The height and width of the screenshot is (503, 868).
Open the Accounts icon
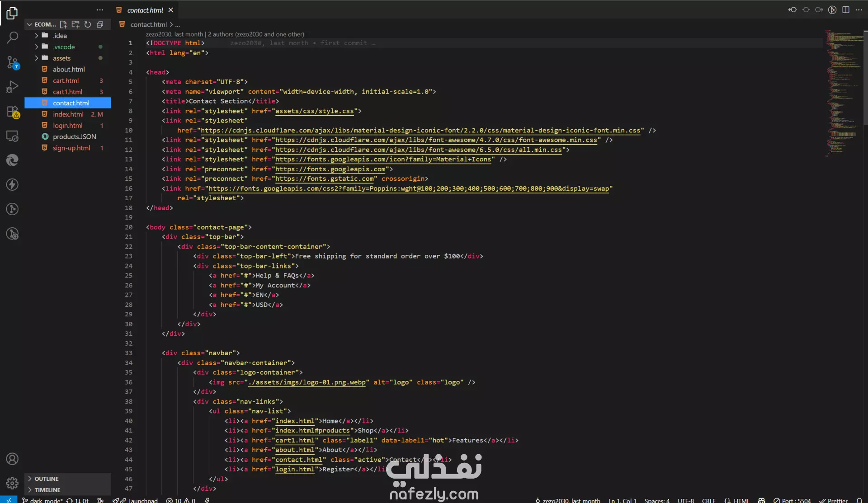(12, 459)
